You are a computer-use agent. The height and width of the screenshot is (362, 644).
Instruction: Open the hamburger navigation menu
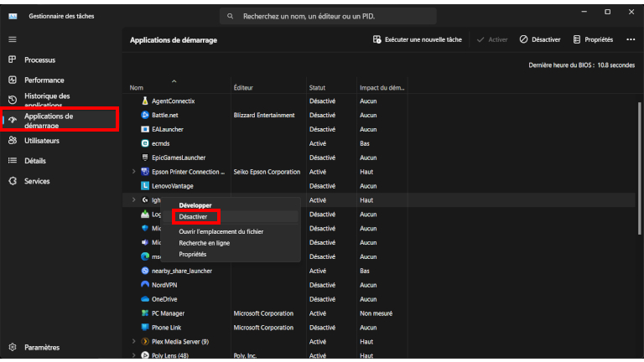[12, 39]
